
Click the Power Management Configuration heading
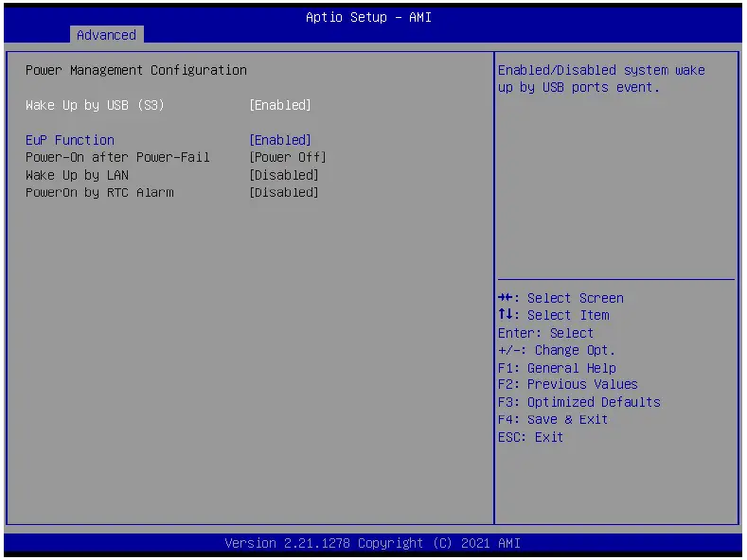(x=136, y=71)
